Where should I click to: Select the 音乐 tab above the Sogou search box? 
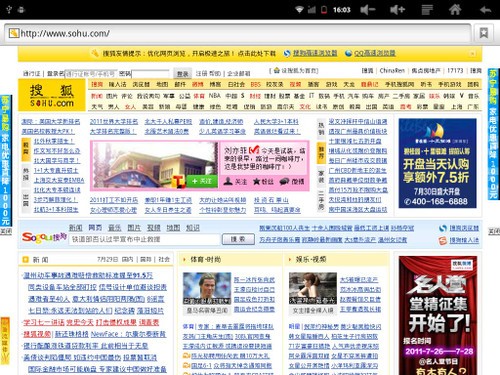(115, 228)
